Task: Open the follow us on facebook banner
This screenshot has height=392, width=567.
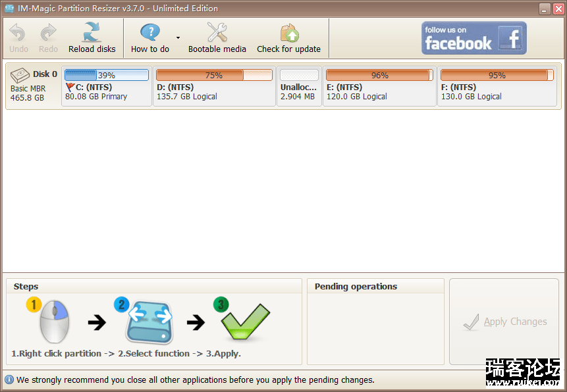Action: tap(473, 38)
